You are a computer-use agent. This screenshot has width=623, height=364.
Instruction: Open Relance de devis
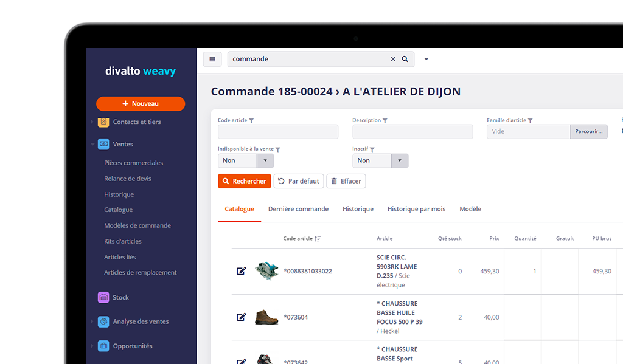[128, 179]
